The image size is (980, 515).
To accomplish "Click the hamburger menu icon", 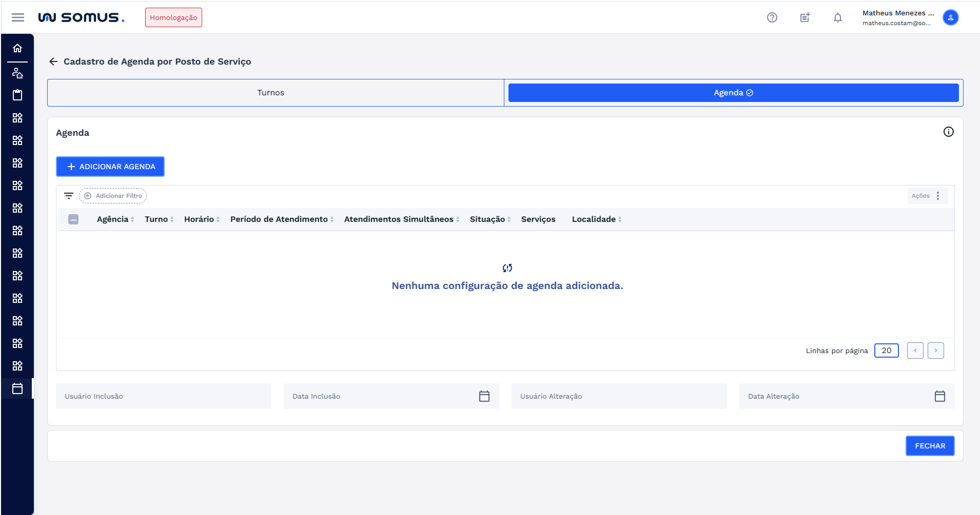I will [x=17, y=17].
